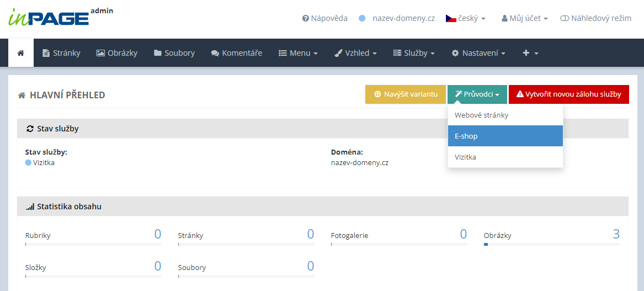Click the home icon in navigation bar

tap(21, 53)
